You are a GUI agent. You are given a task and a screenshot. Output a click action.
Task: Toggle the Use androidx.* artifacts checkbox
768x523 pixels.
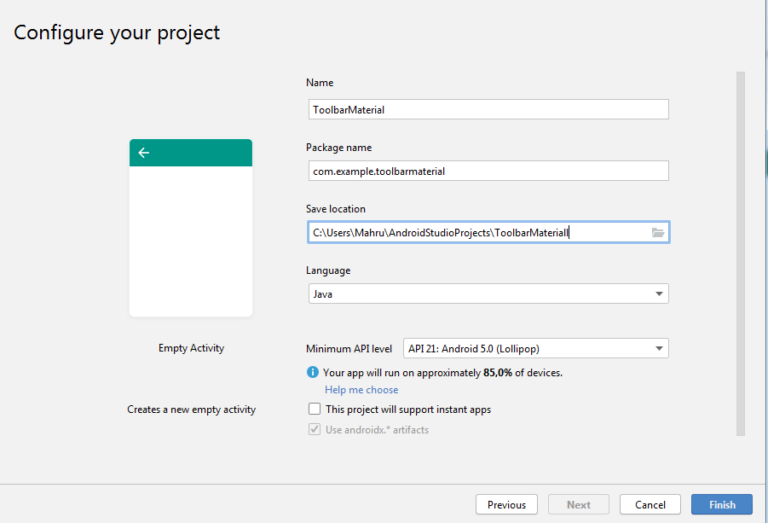(315, 430)
